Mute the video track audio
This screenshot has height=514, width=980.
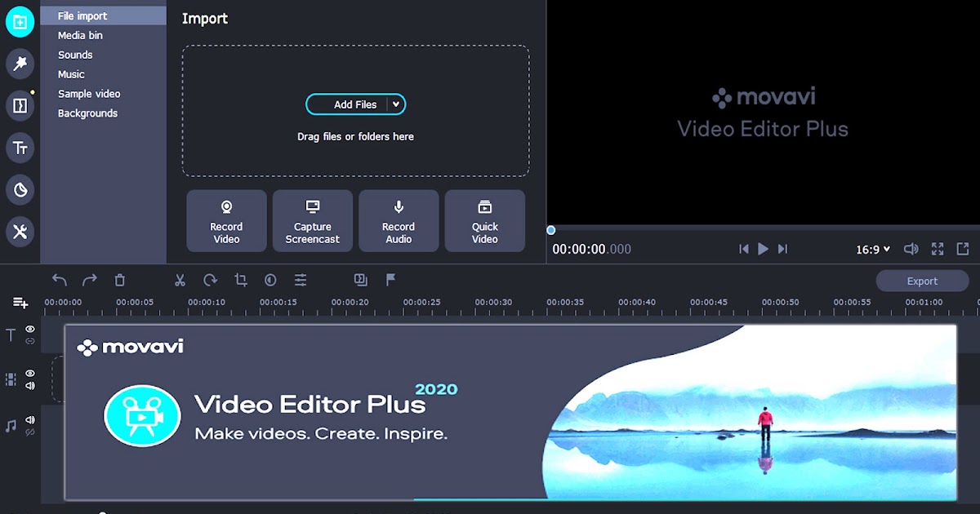(30, 385)
